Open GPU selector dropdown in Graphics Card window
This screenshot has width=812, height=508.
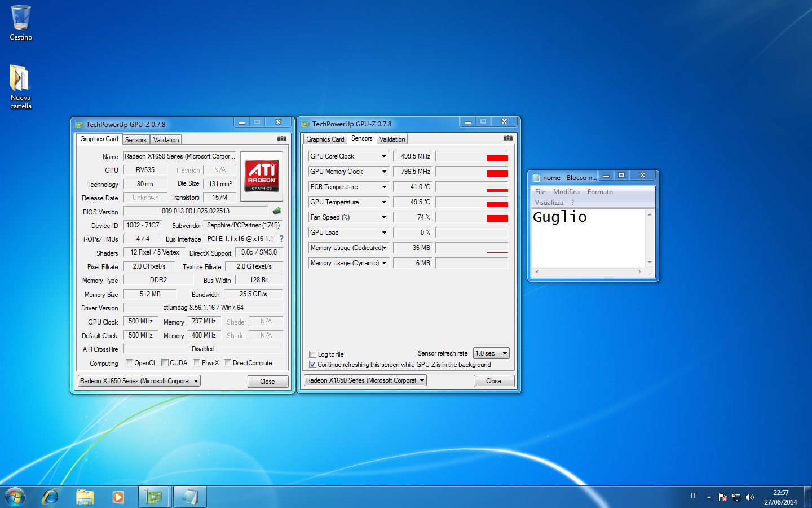click(139, 381)
